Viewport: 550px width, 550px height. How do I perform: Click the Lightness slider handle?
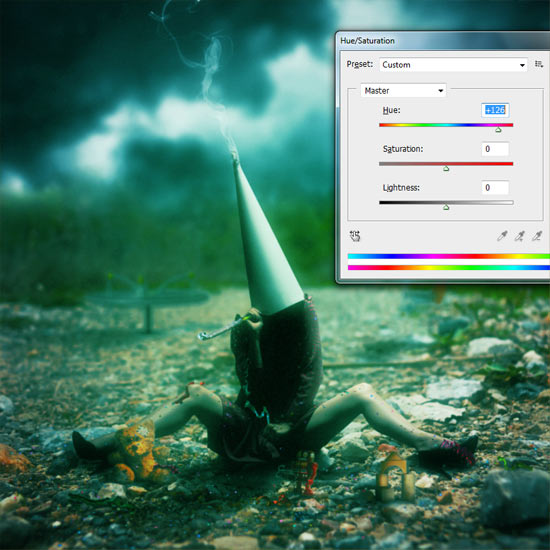pos(446,208)
